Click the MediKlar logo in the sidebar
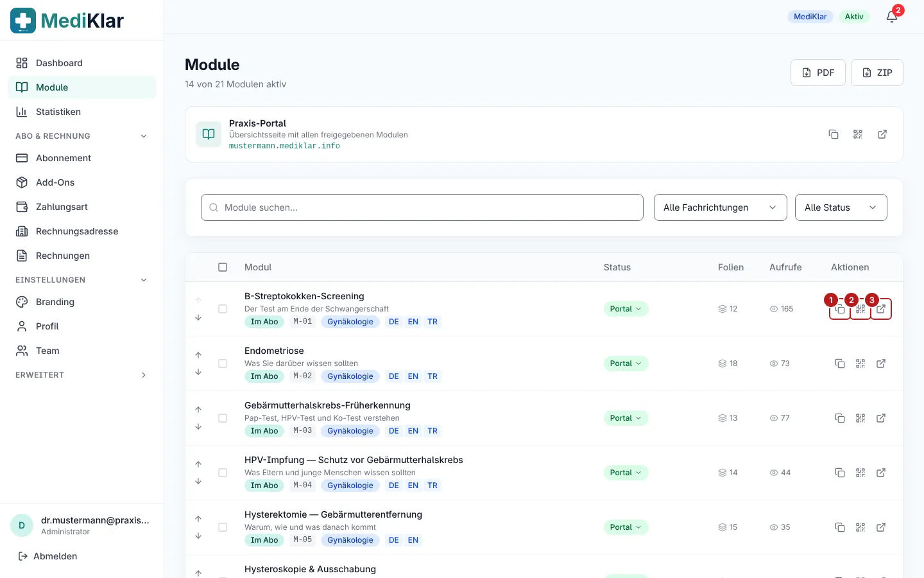The width and height of the screenshot is (924, 578). point(67,21)
